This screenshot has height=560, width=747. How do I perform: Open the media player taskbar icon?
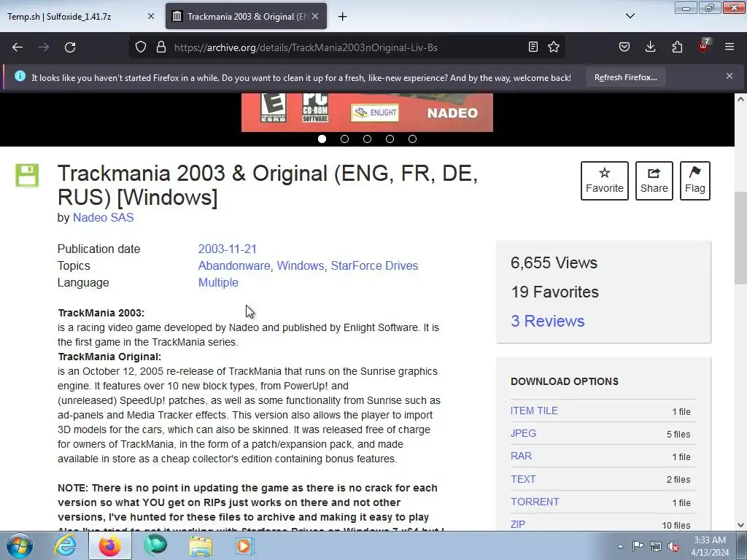tap(245, 545)
